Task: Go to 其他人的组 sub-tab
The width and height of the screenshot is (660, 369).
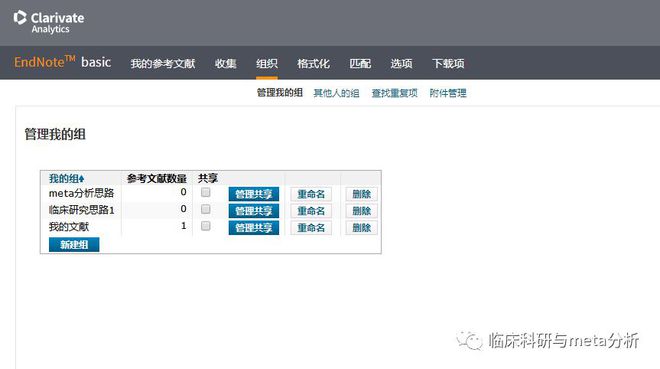Action: (x=336, y=93)
